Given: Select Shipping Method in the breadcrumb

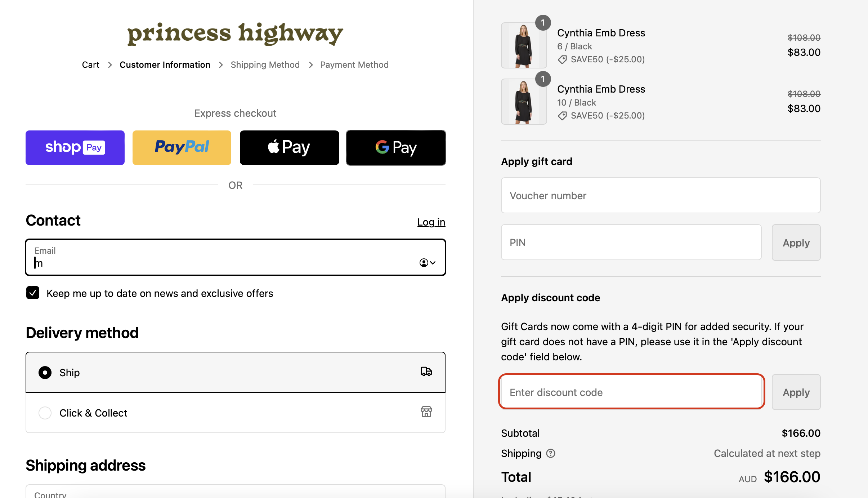Looking at the screenshot, I should (x=265, y=65).
